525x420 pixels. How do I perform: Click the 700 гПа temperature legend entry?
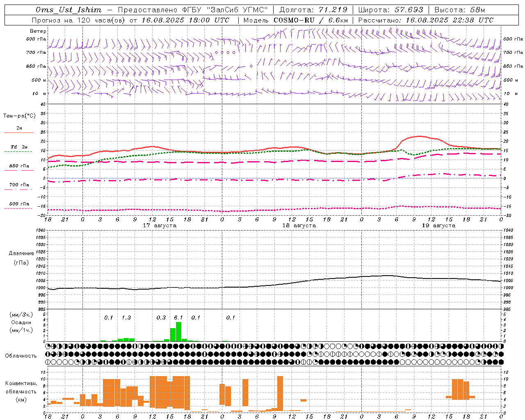tap(19, 185)
